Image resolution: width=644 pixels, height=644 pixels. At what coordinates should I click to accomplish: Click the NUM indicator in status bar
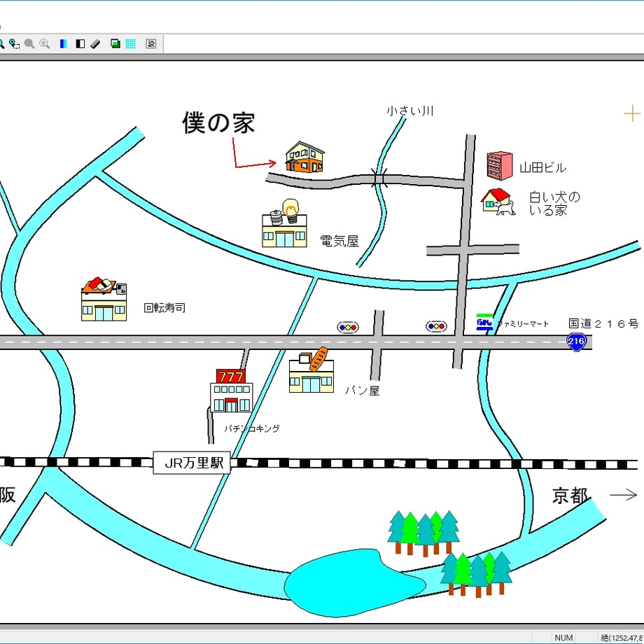[x=563, y=638]
